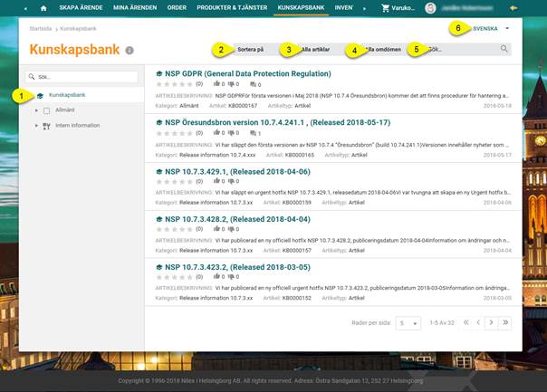Screen dimensions: 547x392
Task: Go to the next results page
Action: (x=490, y=322)
